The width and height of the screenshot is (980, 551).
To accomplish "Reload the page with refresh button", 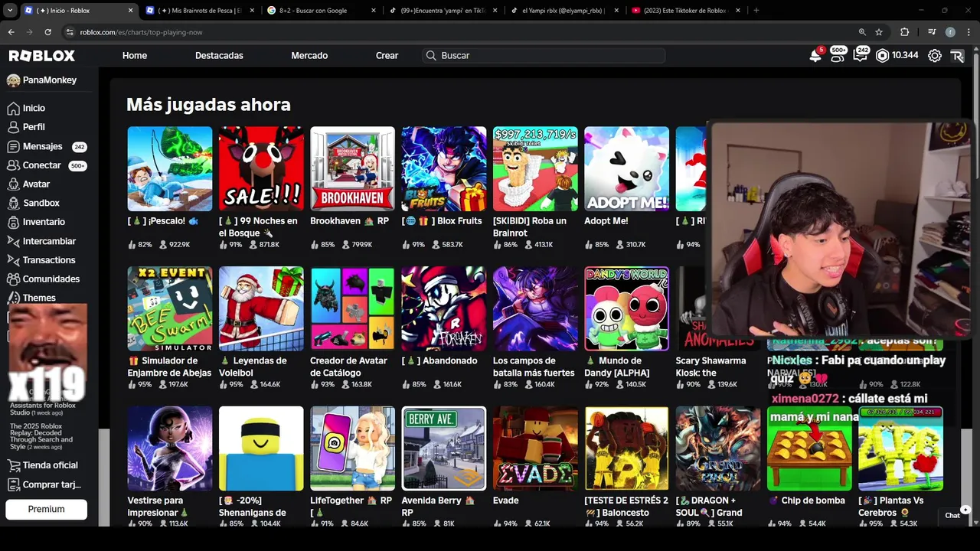I will click(x=47, y=32).
